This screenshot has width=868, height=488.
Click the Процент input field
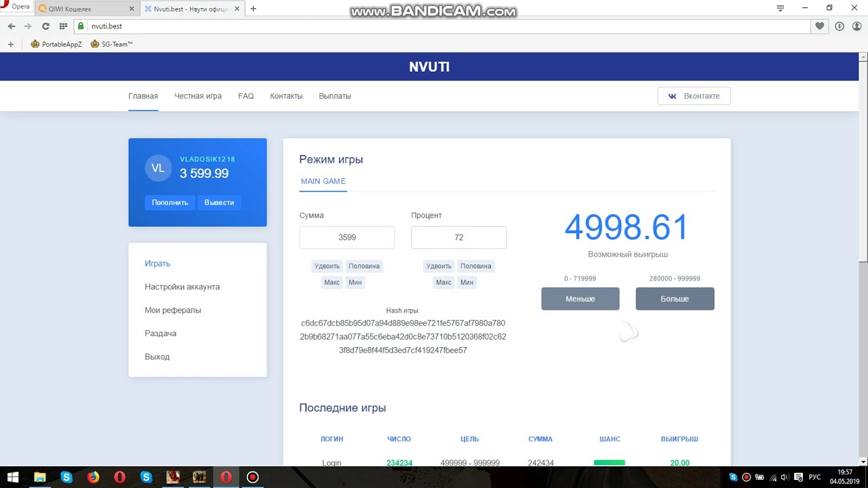[458, 237]
